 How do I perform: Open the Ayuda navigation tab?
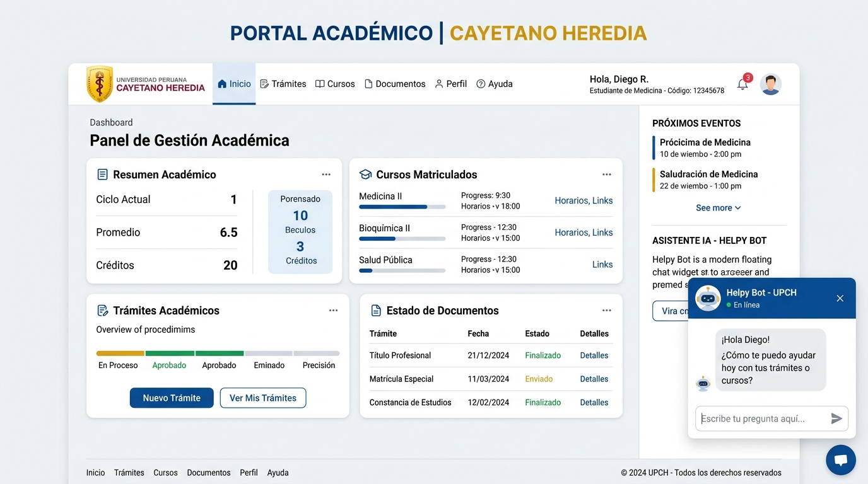pos(495,84)
